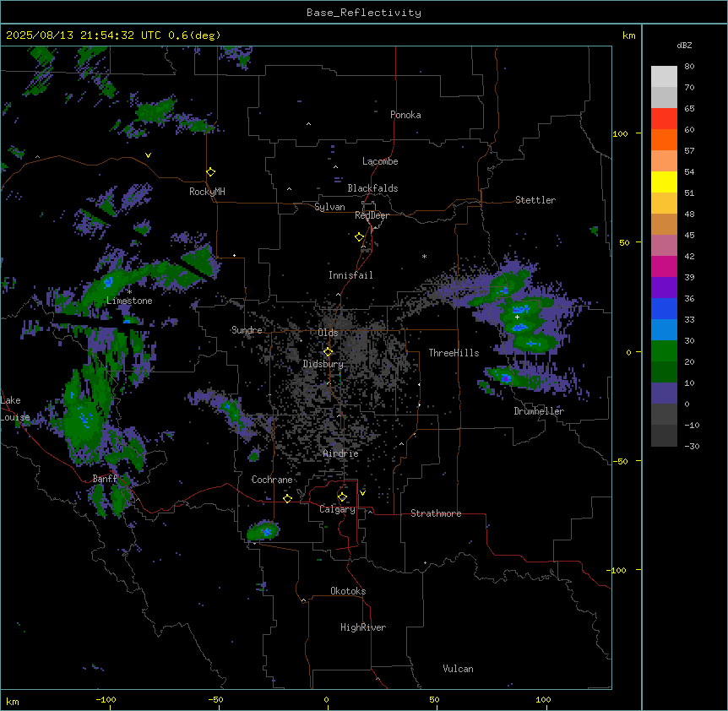Select the red 60-65 dBZ legend swatch

tap(664, 118)
